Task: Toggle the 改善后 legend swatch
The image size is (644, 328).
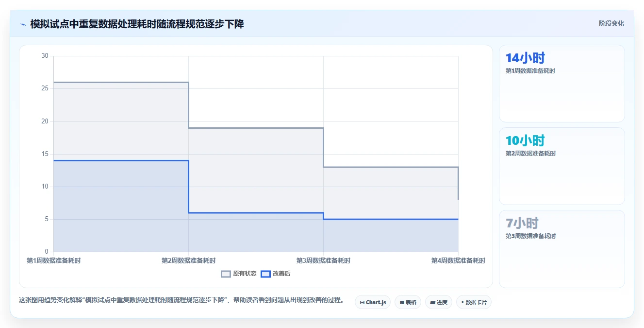Action: (x=265, y=274)
